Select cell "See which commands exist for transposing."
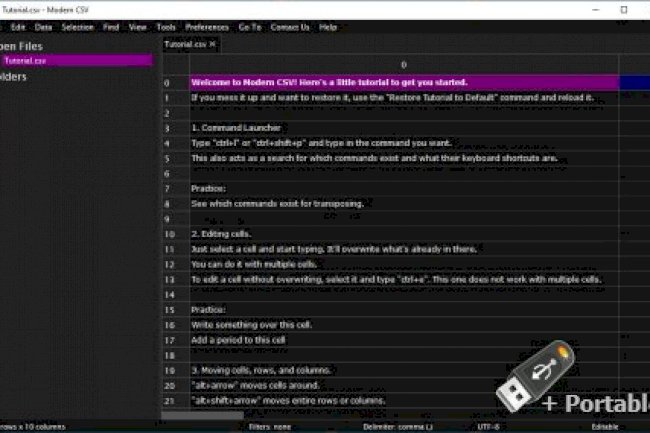Image resolution: width=650 pixels, height=433 pixels. 404,204
